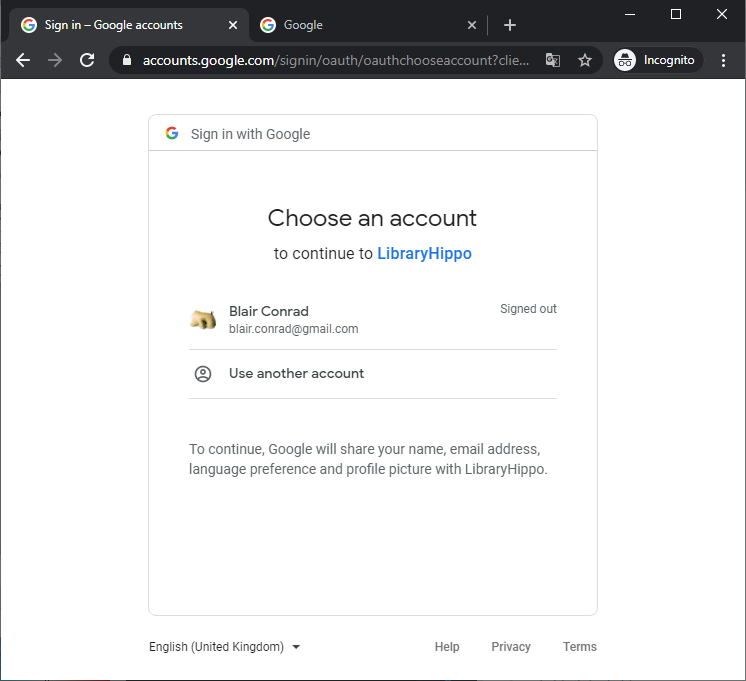Open the Terms link
Image resolution: width=746 pixels, height=681 pixels.
[579, 647]
